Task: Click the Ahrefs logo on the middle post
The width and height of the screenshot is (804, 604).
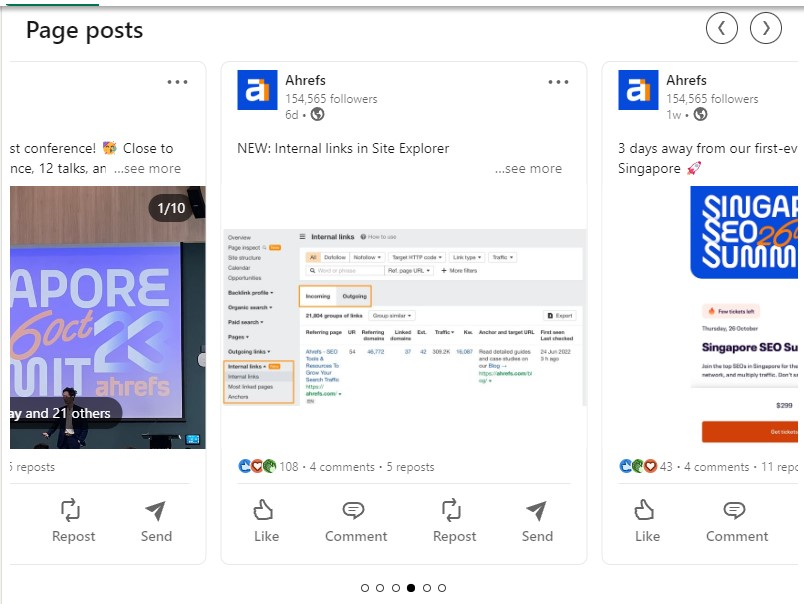Action: [257, 90]
